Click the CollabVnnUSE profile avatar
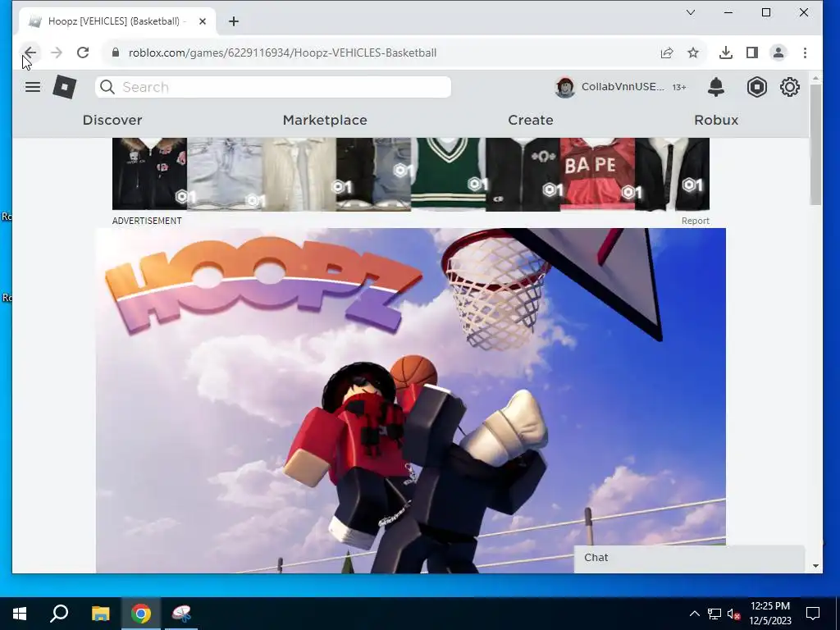The width and height of the screenshot is (840, 630). click(564, 87)
